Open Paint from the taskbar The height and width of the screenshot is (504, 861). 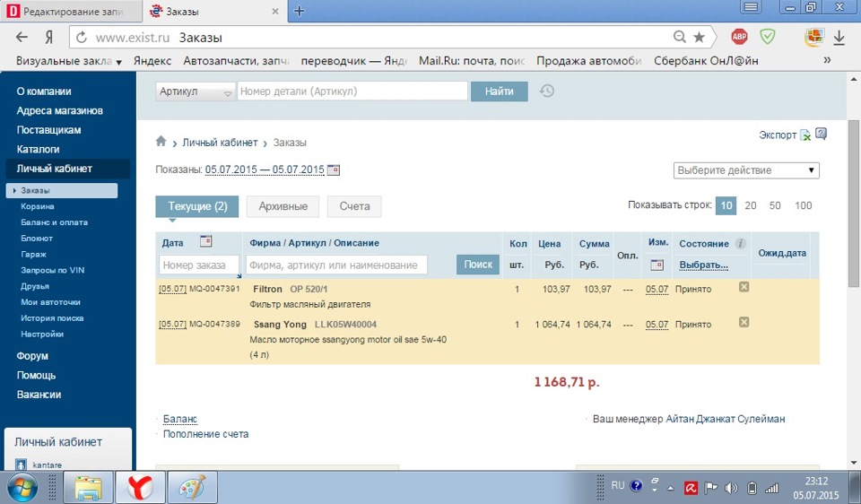point(192,488)
